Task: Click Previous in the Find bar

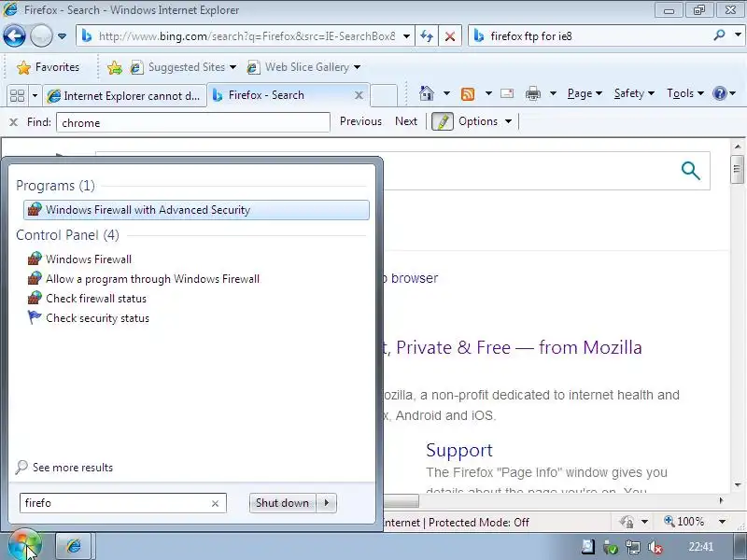Action: [360, 121]
